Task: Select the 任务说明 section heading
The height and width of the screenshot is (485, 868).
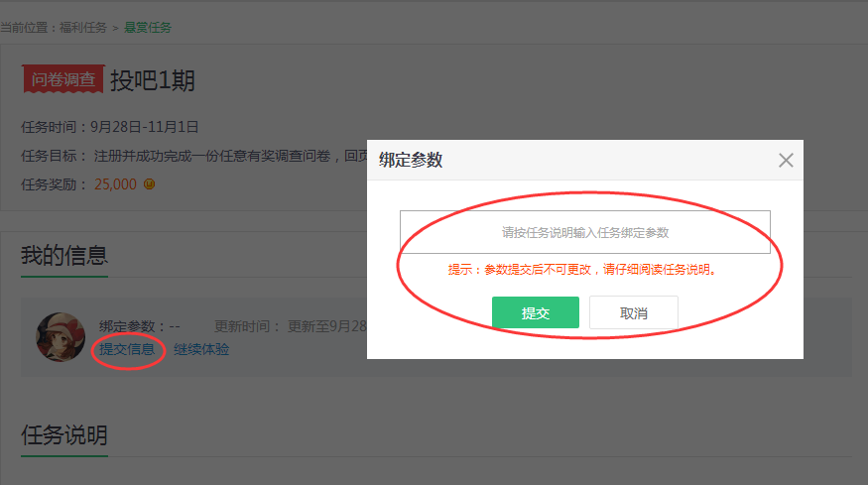Action: point(64,434)
